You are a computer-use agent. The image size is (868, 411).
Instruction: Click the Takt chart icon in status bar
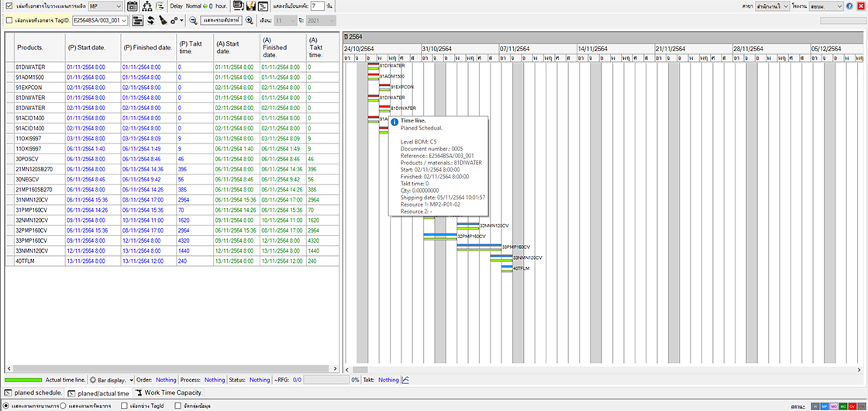point(406,380)
